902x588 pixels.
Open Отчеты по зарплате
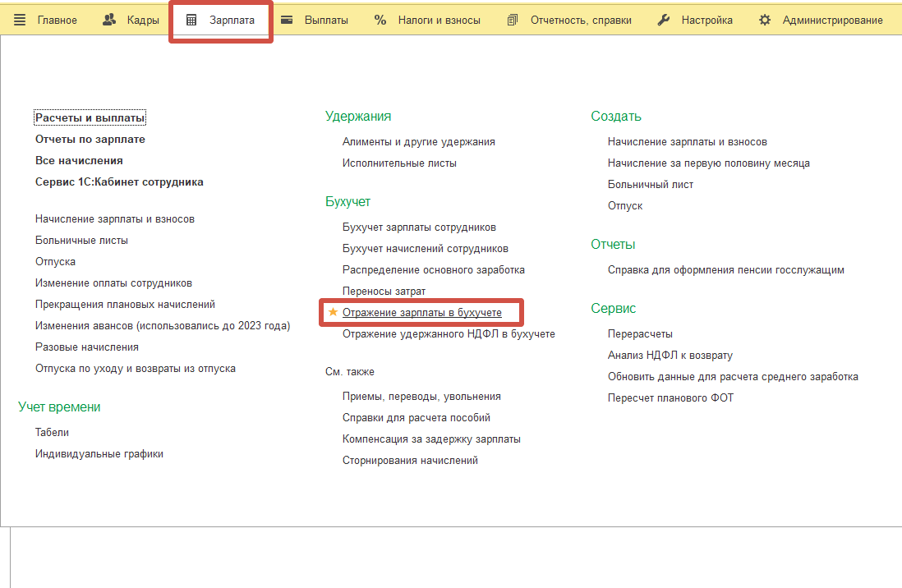(90, 140)
